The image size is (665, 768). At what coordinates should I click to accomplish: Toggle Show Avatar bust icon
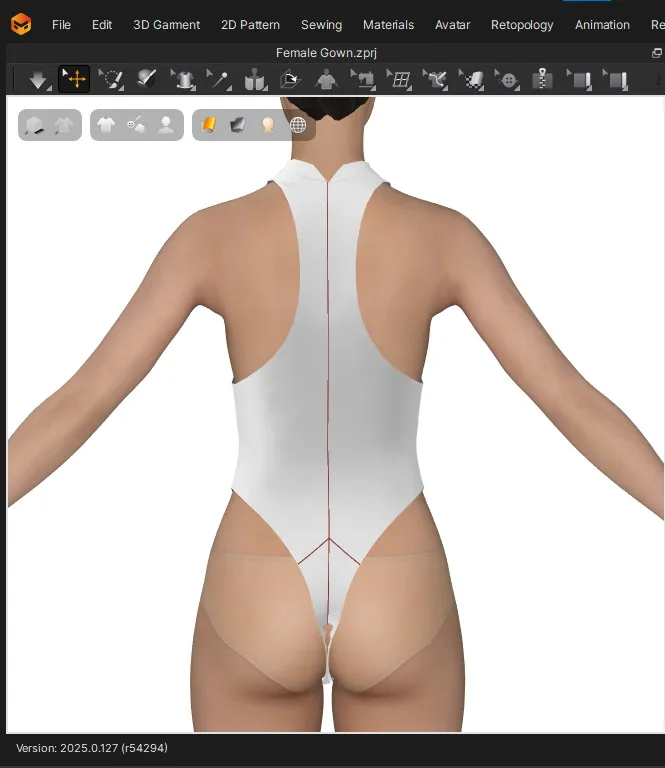point(166,125)
